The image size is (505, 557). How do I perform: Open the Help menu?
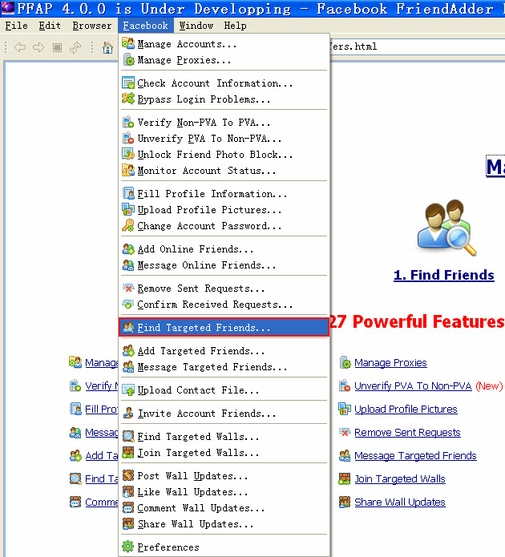point(235,26)
